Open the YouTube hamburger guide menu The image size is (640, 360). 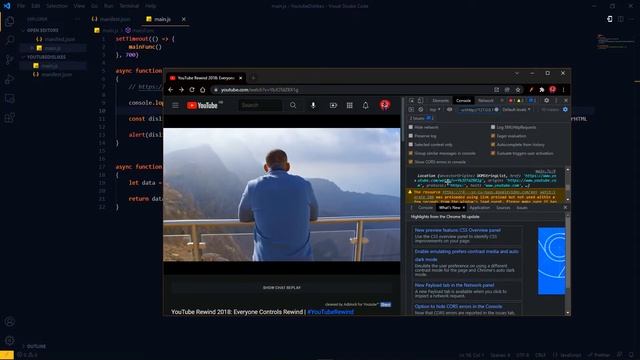tap(175, 105)
